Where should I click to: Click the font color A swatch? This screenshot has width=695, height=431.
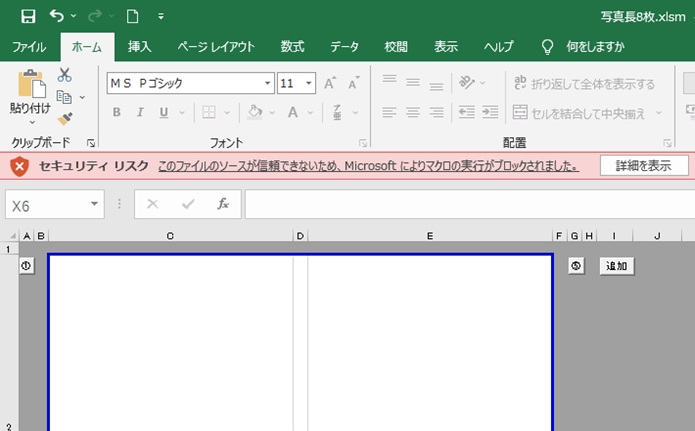pos(293,113)
